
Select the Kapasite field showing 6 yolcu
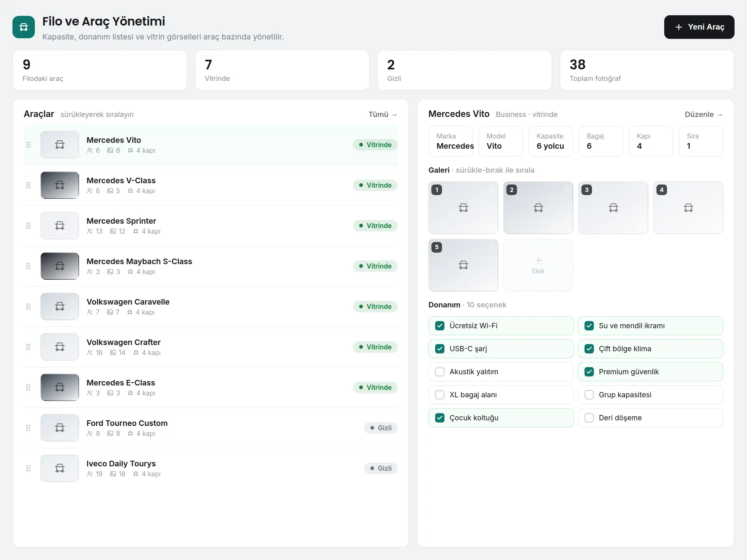551,142
